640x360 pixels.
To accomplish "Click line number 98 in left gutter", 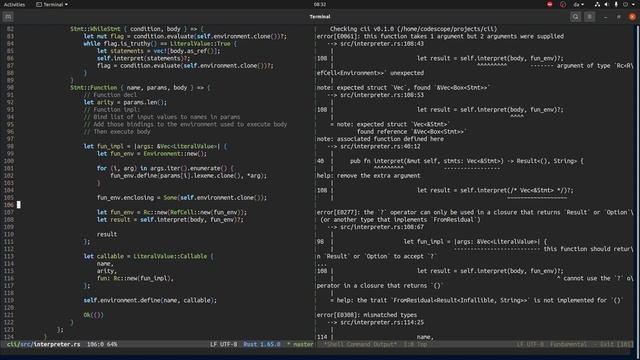I will tap(10, 147).
